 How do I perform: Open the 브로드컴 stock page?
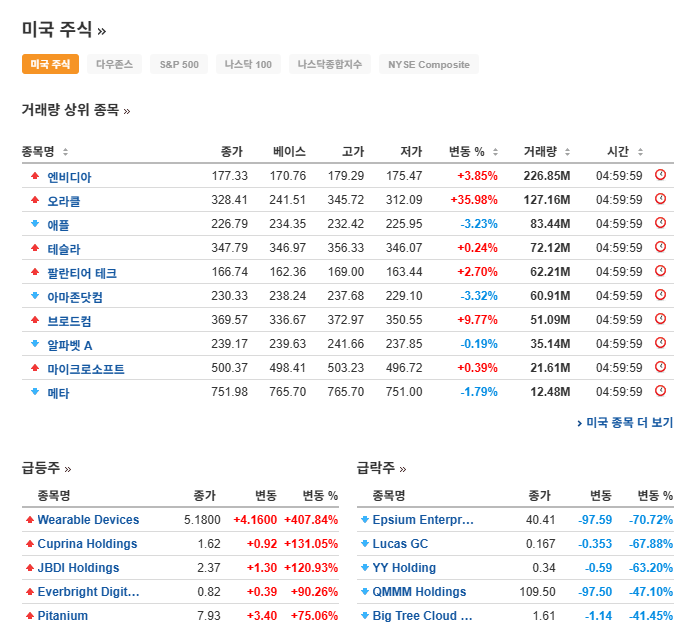69,321
